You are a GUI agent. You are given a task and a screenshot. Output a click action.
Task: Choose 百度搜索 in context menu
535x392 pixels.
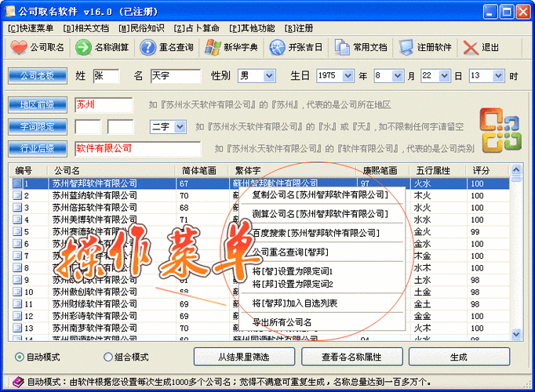(322, 233)
